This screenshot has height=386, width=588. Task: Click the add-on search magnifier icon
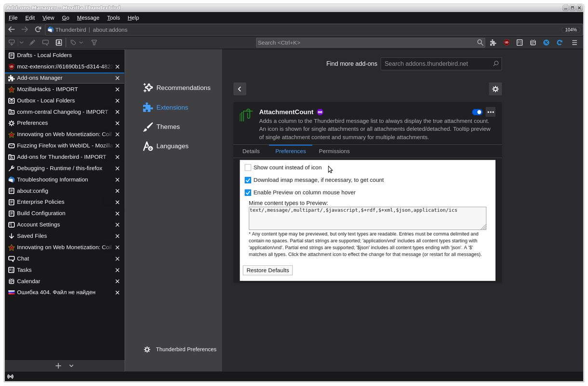point(495,64)
